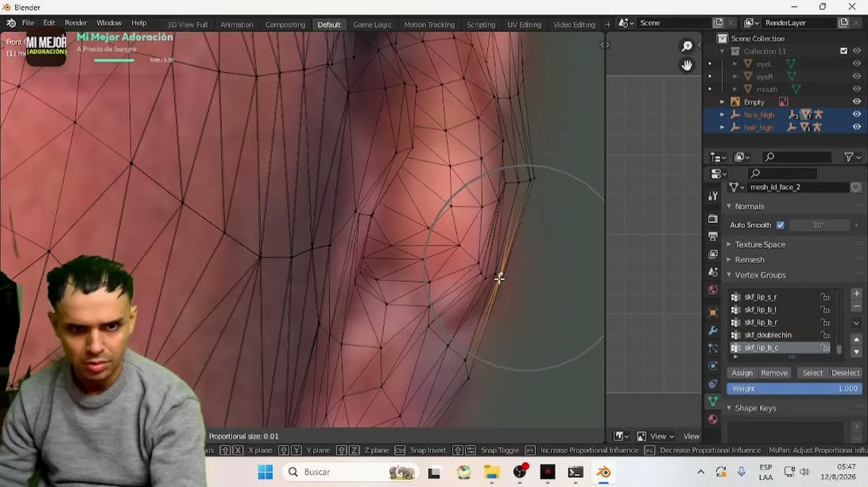
Task: Remove vertex group with minus button
Action: (857, 306)
